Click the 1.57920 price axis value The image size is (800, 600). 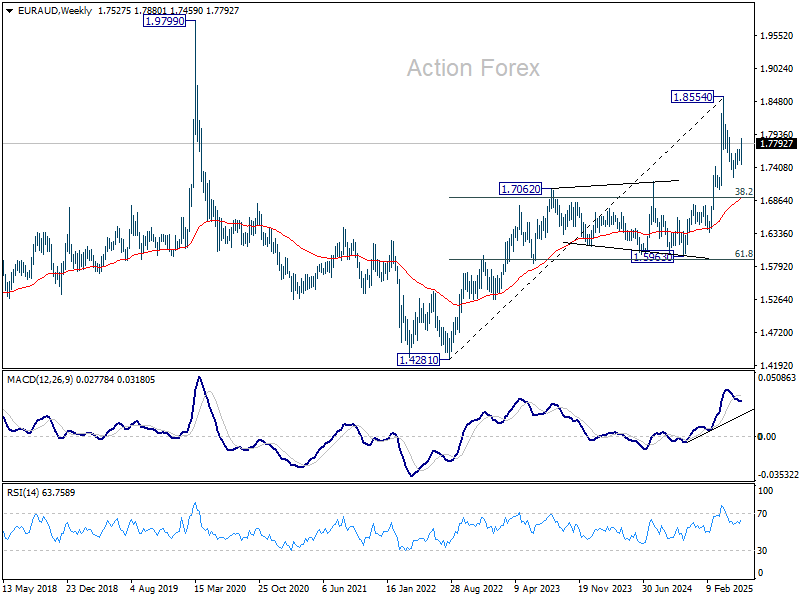(777, 266)
